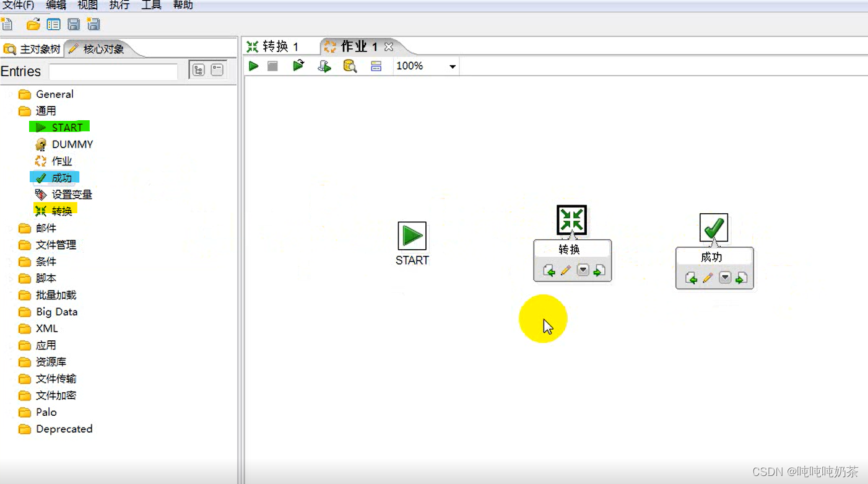The width and height of the screenshot is (868, 484).
Task: Select the START entry icon on canvas
Action: pos(412,235)
